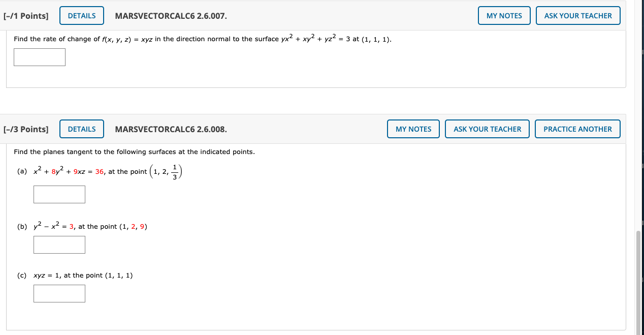Click the MARSVECTORCALC6 2.6.008 heading

click(x=171, y=129)
